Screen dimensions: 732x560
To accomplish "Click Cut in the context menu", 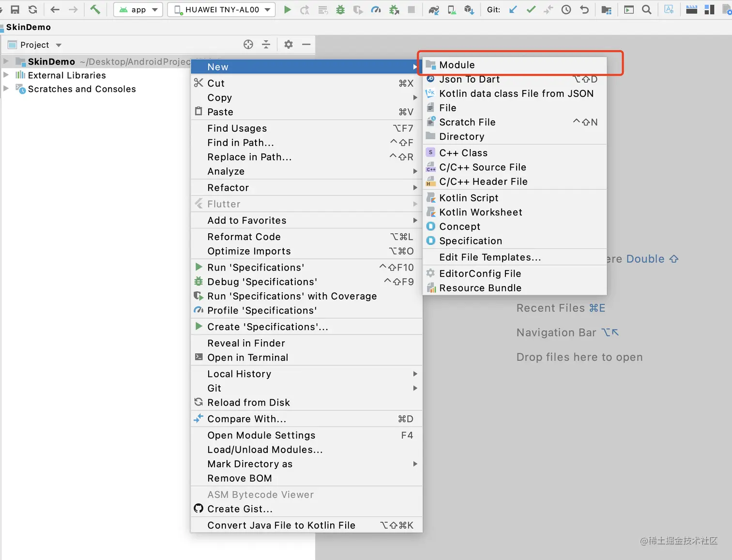I will click(x=307, y=83).
